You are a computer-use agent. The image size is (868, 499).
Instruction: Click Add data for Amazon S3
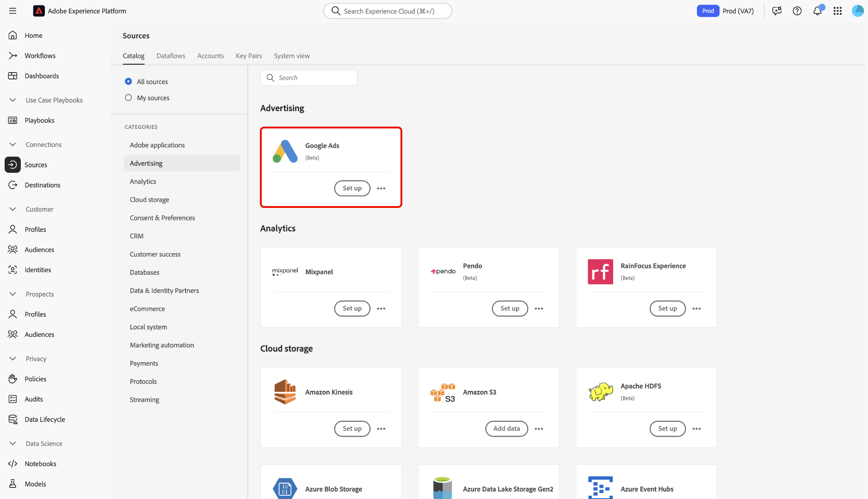[506, 429]
